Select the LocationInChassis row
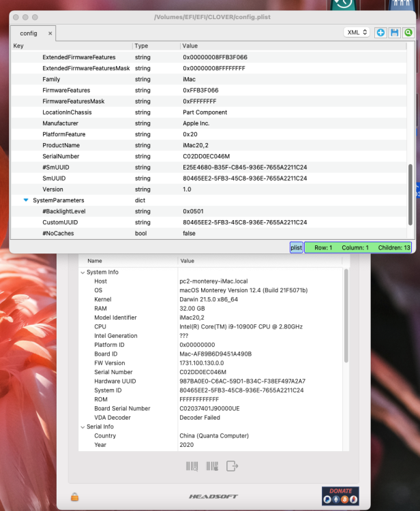 tap(209, 112)
